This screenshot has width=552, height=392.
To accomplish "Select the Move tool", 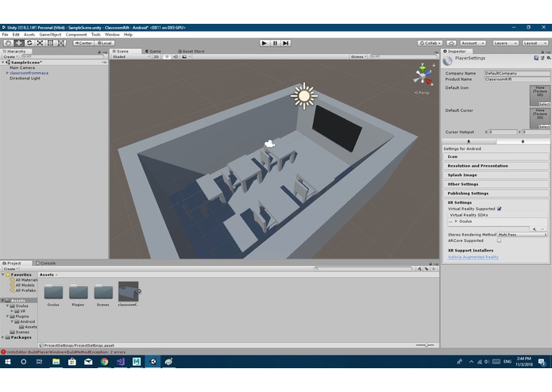I will point(18,43).
